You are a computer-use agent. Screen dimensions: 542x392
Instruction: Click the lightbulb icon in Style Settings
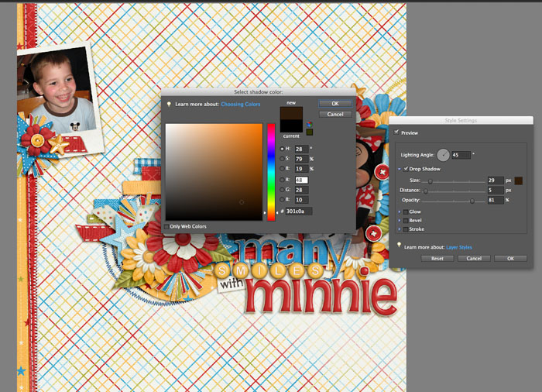[x=399, y=245]
